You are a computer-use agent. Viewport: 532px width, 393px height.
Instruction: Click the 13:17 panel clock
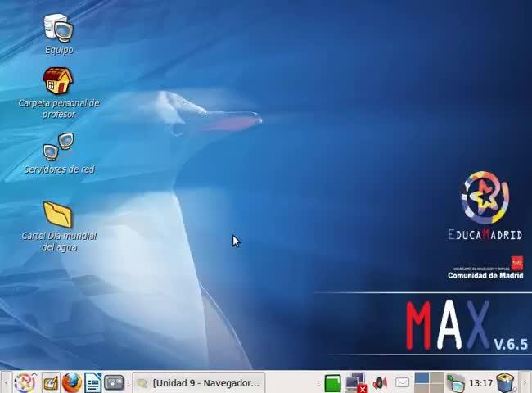coord(480,383)
